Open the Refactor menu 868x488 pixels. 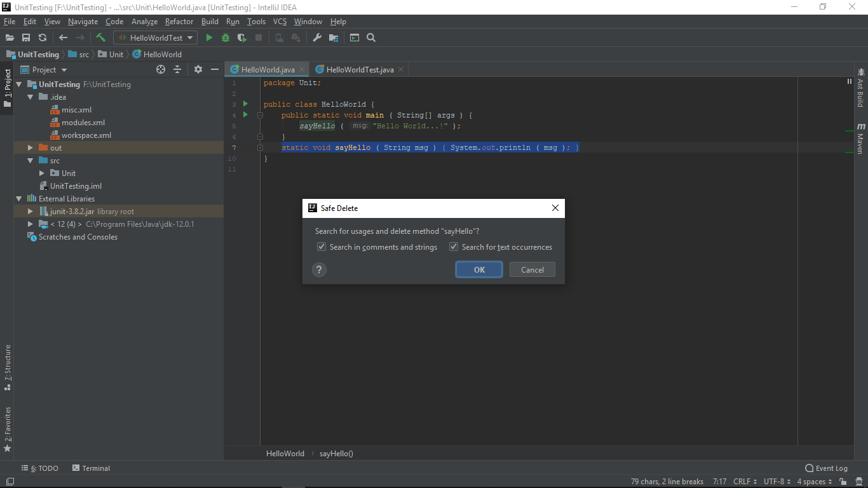click(179, 22)
